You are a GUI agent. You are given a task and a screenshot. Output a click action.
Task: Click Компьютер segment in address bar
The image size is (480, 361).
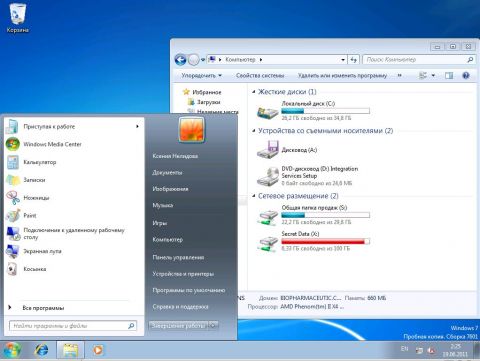coord(240,60)
